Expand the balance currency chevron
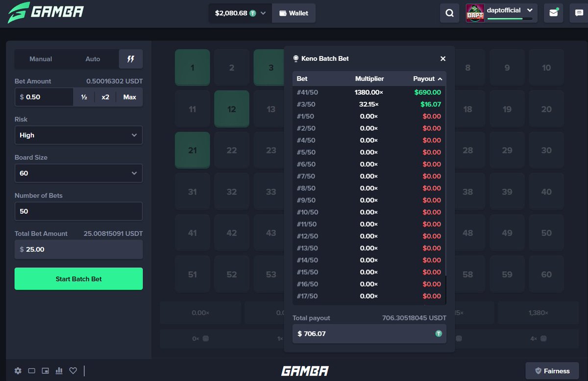 263,13
